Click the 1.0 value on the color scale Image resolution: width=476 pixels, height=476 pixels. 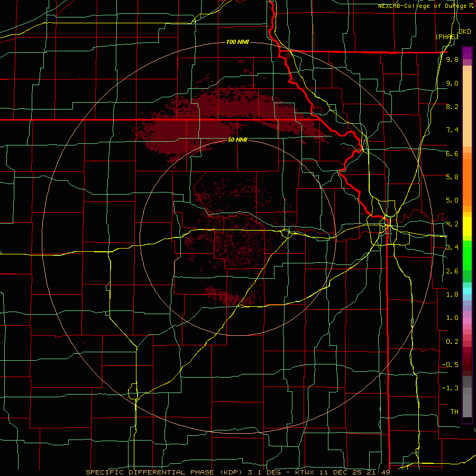(452, 318)
